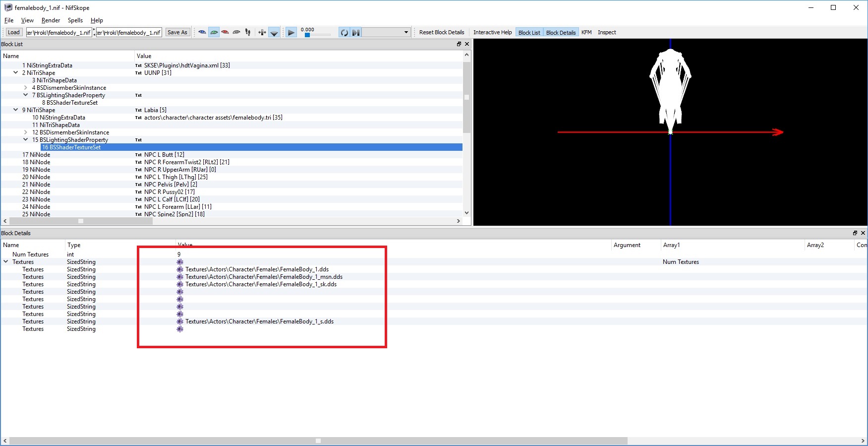Viewport: 868px width, 446px height.
Task: Float the Block Details panel
Action: coord(855,233)
